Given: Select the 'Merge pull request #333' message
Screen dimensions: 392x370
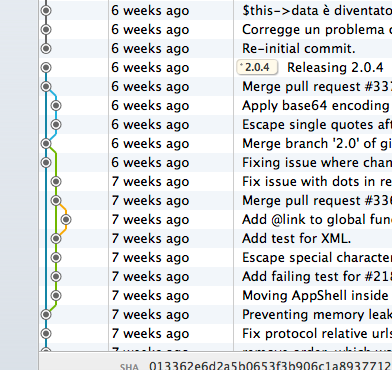Looking at the screenshot, I should [317, 87].
